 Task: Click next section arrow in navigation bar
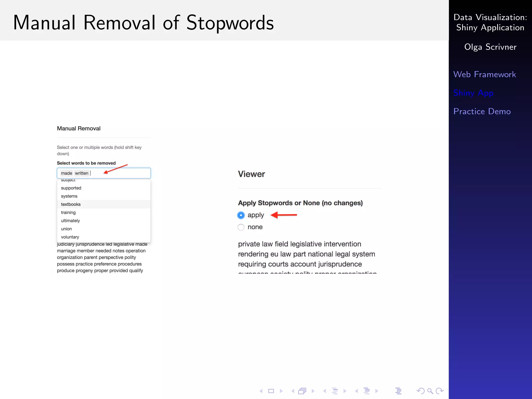[377, 391]
